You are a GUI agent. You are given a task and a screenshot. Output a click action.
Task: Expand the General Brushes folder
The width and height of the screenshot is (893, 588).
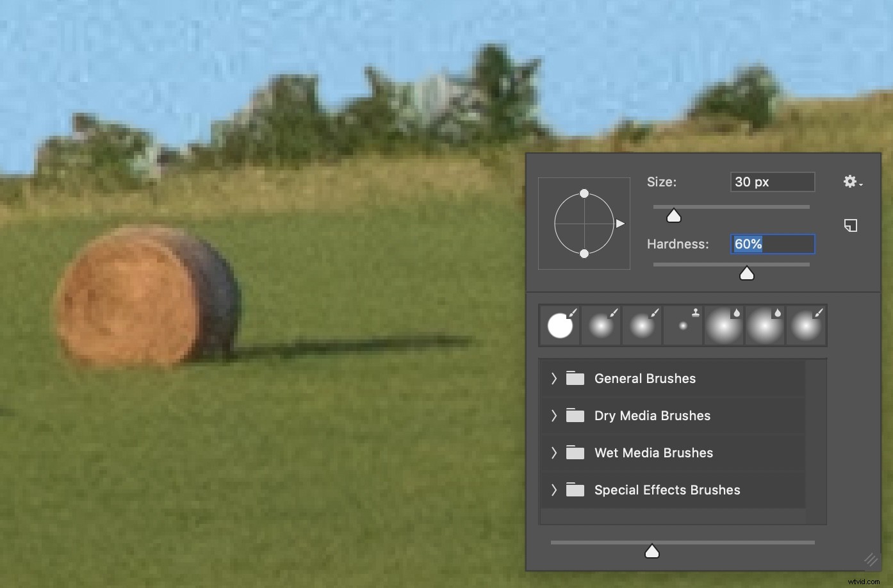click(553, 379)
